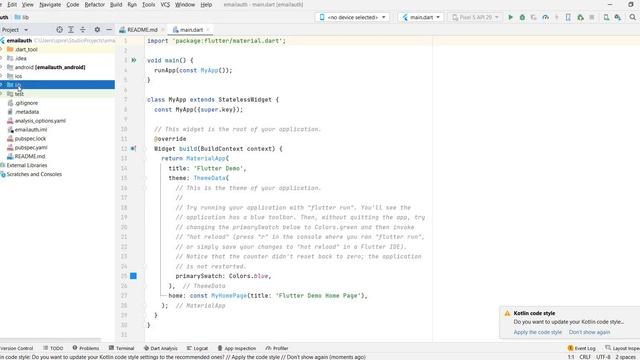
Task: Click run gutter icon beside void main
Action: [134, 60]
